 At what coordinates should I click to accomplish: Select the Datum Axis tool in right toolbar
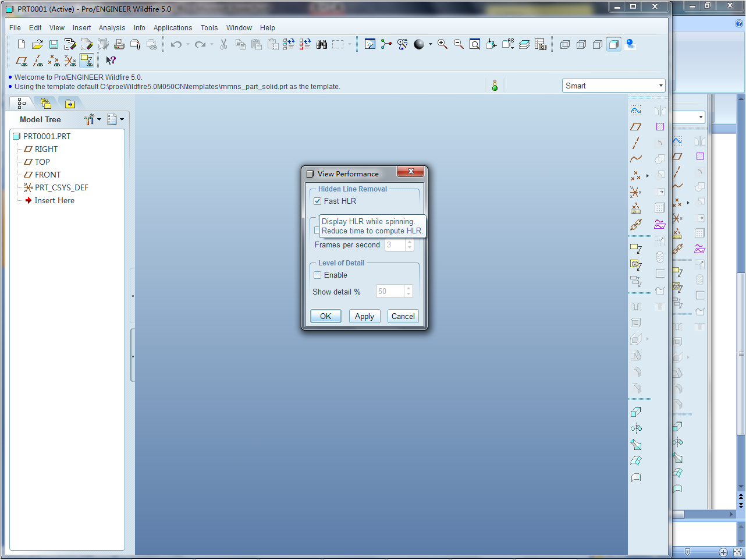(635, 143)
